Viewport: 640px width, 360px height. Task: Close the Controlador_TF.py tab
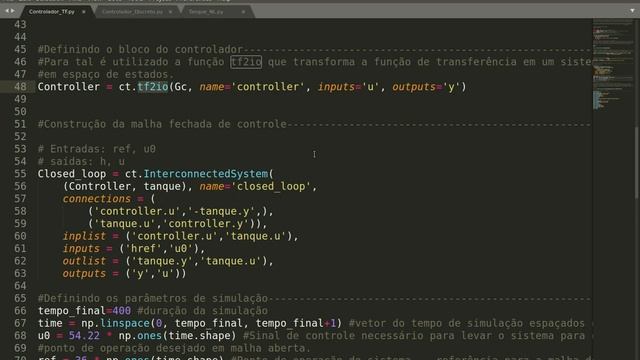84,12
